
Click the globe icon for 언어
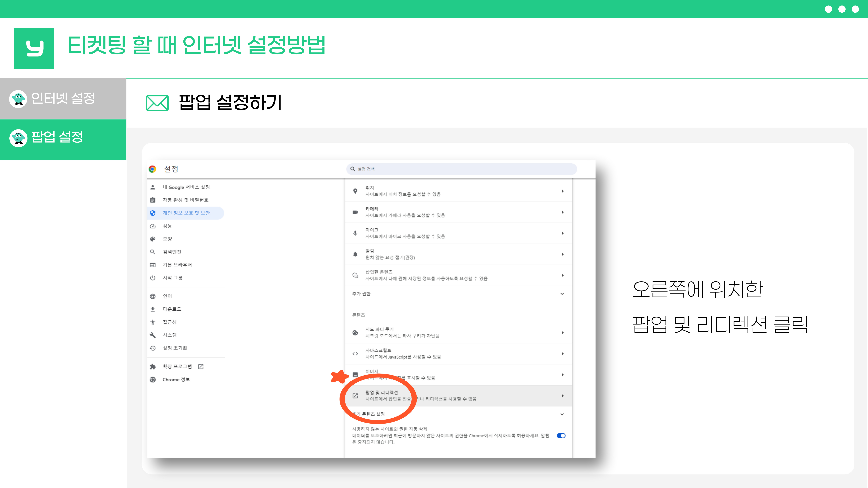pyautogui.click(x=153, y=296)
